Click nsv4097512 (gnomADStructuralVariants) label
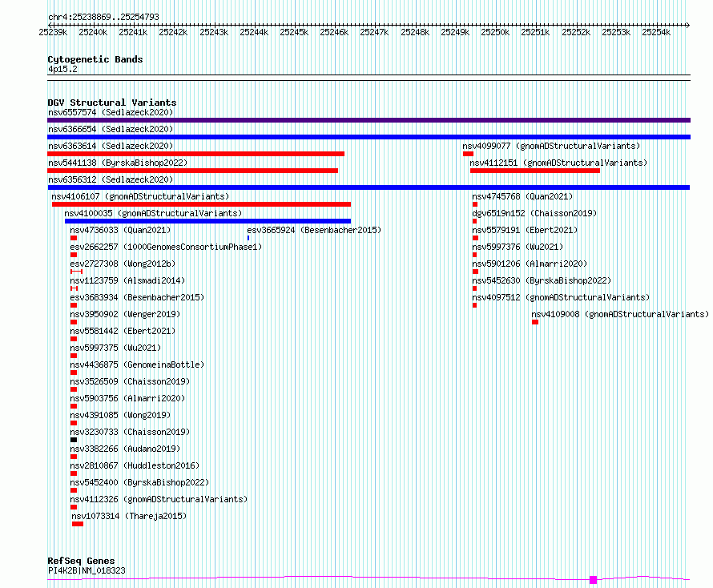The width and height of the screenshot is (713, 588). pyautogui.click(x=561, y=297)
